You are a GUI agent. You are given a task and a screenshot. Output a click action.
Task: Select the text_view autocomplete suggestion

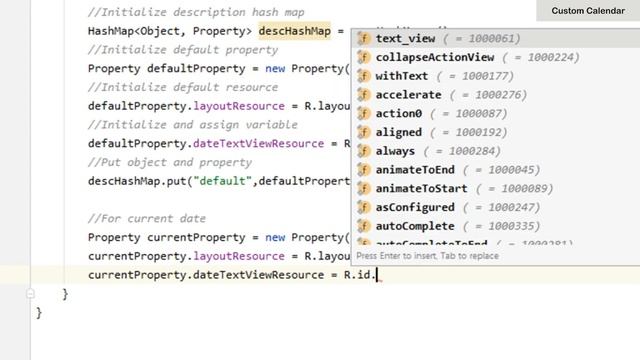tap(496, 39)
